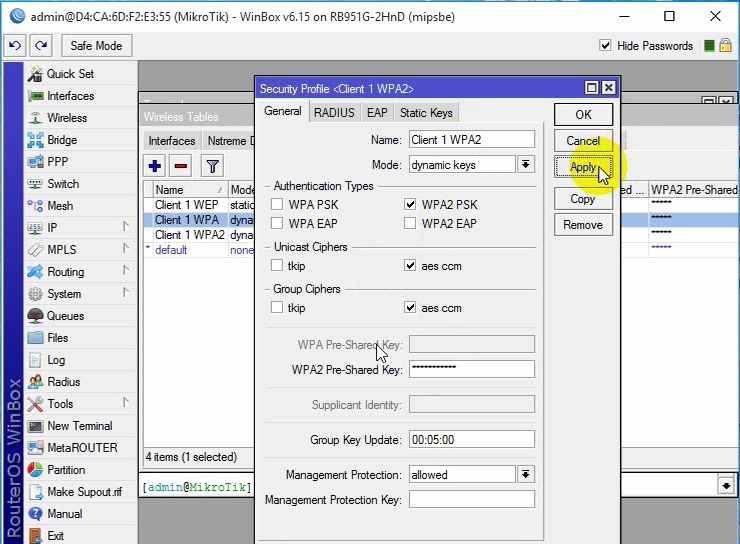Screen dimensions: 740x544
Task: Switch to the General tab
Action: click(283, 111)
